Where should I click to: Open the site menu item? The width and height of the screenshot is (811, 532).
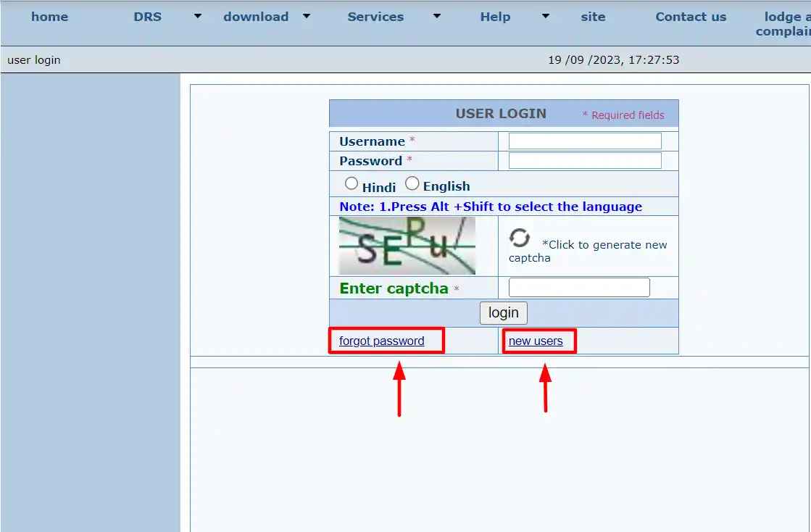593,17
